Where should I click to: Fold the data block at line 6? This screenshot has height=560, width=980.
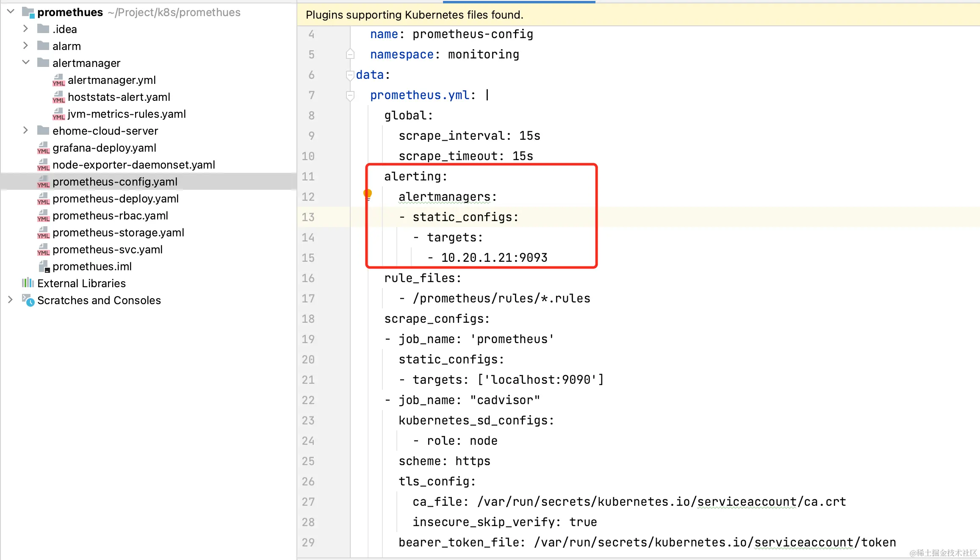350,75
